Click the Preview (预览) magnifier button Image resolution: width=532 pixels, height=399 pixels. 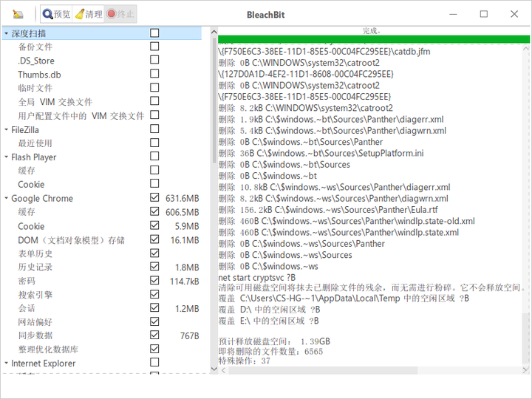click(56, 14)
